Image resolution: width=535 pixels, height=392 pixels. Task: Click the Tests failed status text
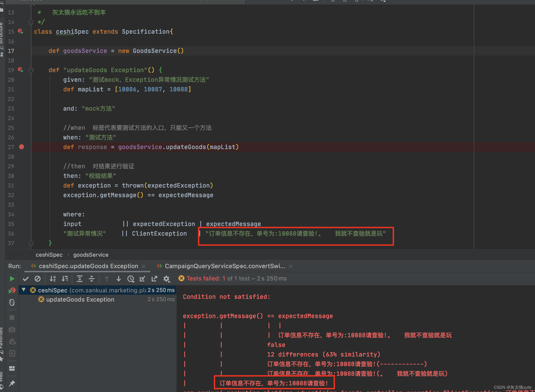pyautogui.click(x=236, y=278)
